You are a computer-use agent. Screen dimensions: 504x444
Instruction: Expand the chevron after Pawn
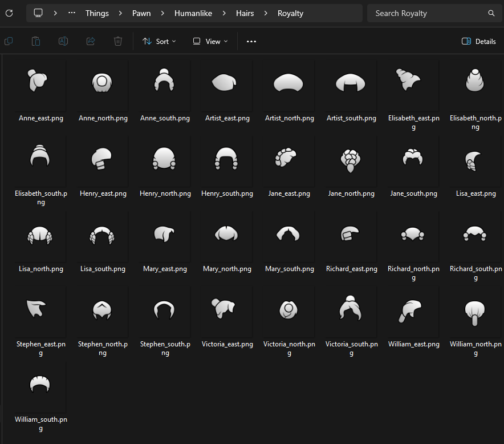coord(162,13)
